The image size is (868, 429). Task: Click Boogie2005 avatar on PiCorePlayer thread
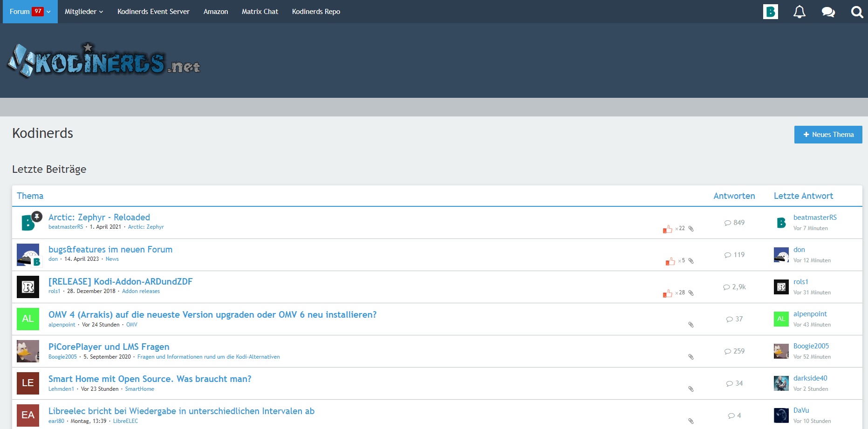pos(28,351)
